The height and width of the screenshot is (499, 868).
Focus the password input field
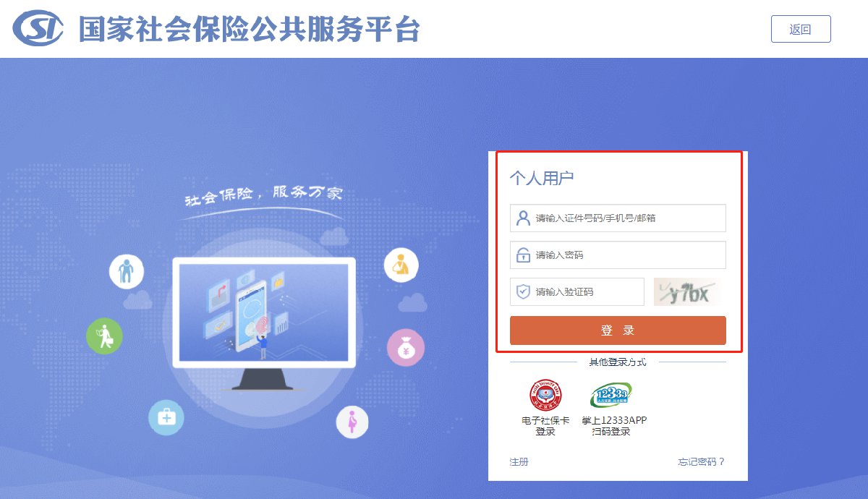(x=618, y=255)
